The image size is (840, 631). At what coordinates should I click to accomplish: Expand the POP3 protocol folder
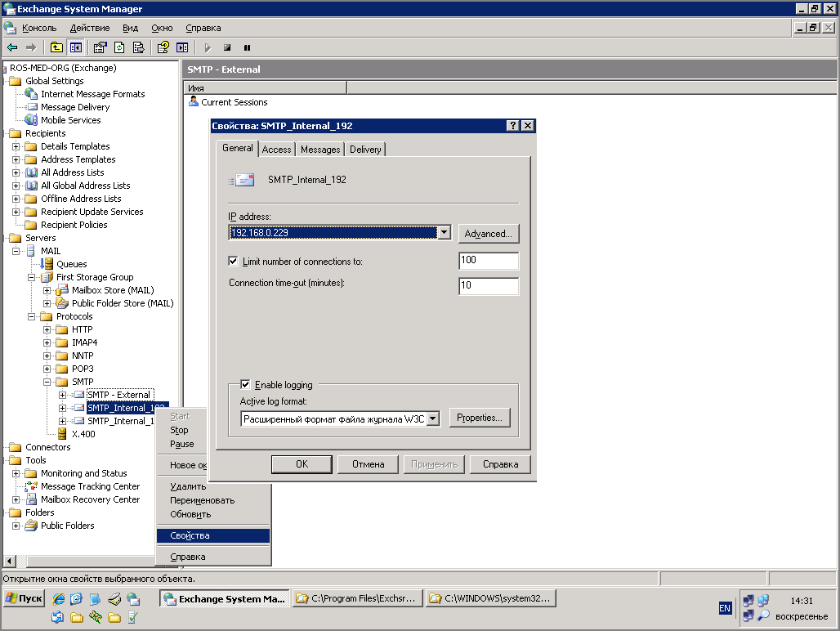click(x=47, y=369)
